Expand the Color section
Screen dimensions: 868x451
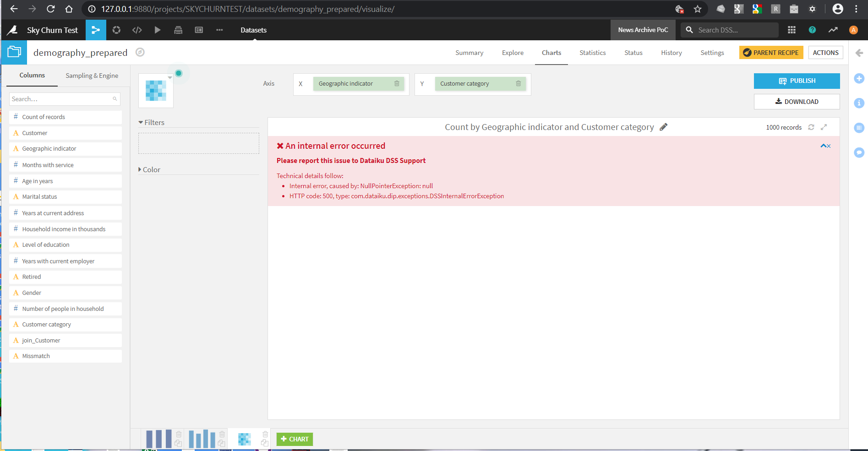[x=149, y=170]
